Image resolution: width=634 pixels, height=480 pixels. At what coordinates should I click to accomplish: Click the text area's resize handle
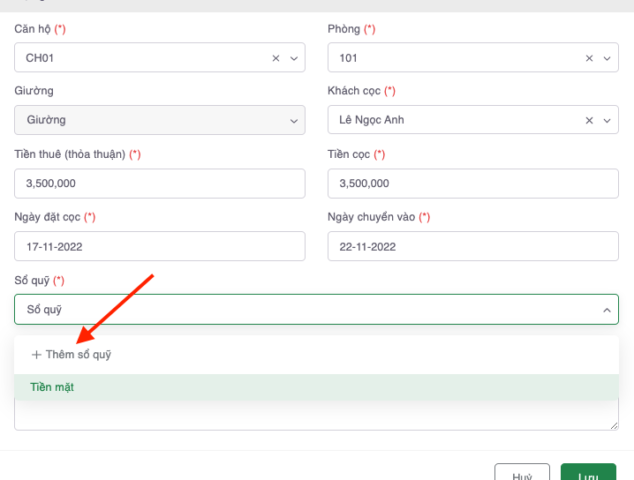click(614, 426)
